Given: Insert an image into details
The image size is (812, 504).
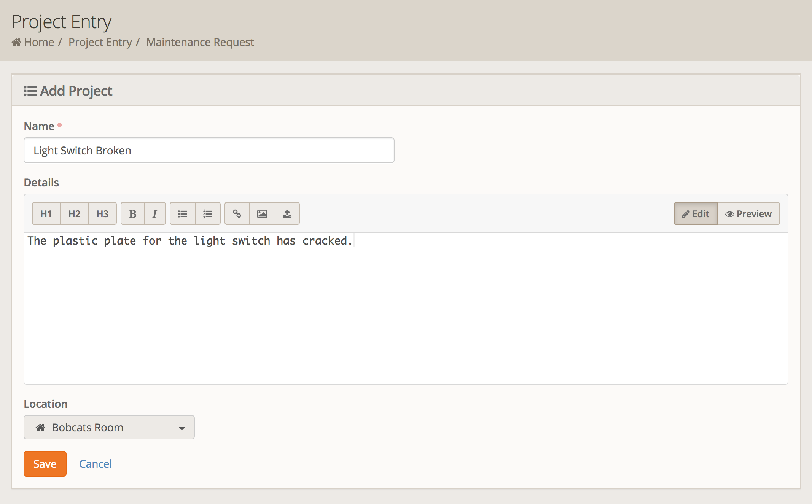Looking at the screenshot, I should click(x=262, y=214).
